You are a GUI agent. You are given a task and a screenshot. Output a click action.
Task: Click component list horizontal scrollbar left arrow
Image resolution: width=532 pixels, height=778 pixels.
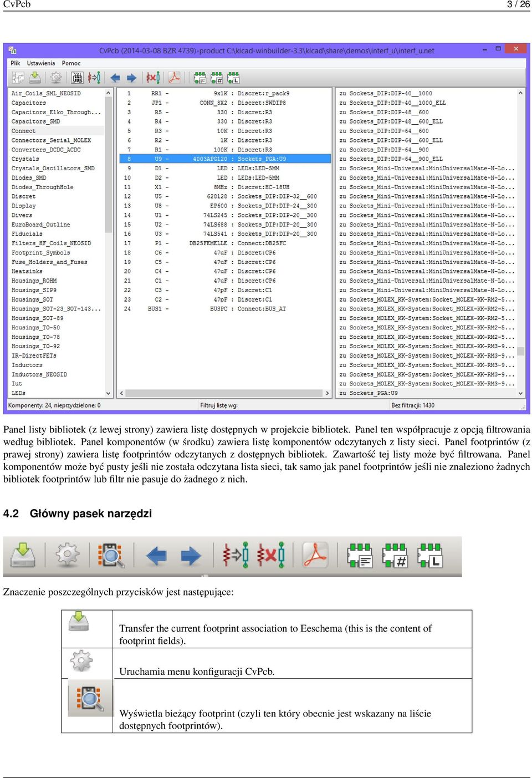[121, 393]
